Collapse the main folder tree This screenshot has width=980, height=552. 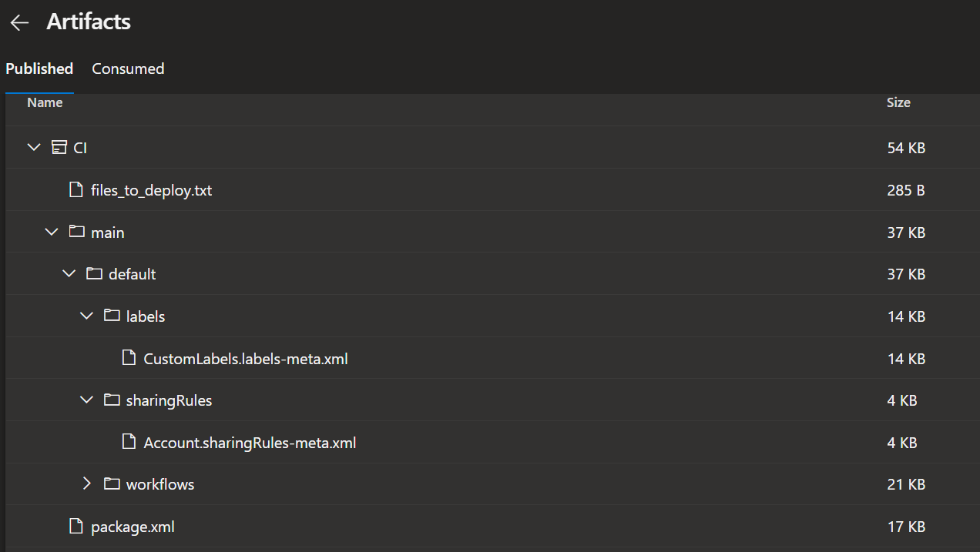tap(51, 231)
